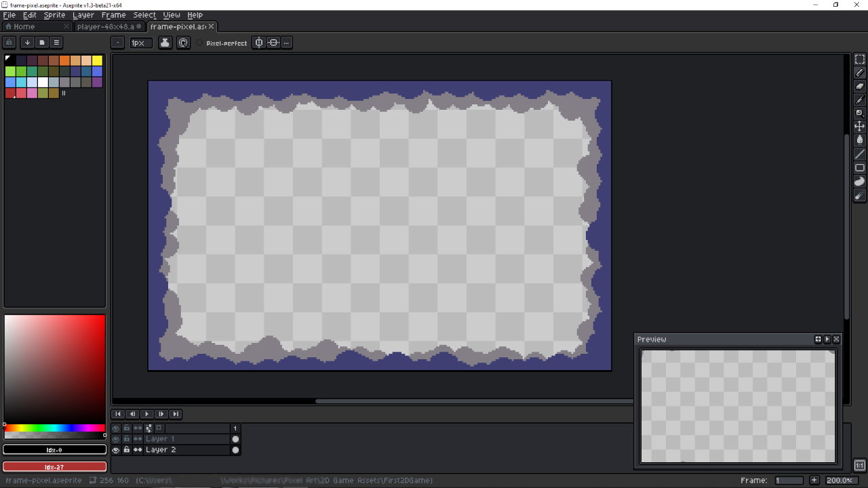Select the Line tool

(859, 154)
